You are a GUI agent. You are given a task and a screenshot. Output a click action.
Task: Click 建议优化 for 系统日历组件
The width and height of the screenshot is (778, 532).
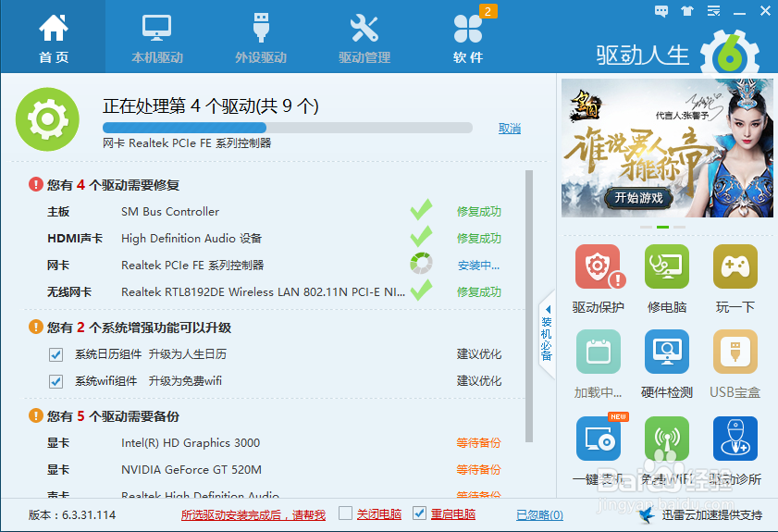tap(479, 353)
